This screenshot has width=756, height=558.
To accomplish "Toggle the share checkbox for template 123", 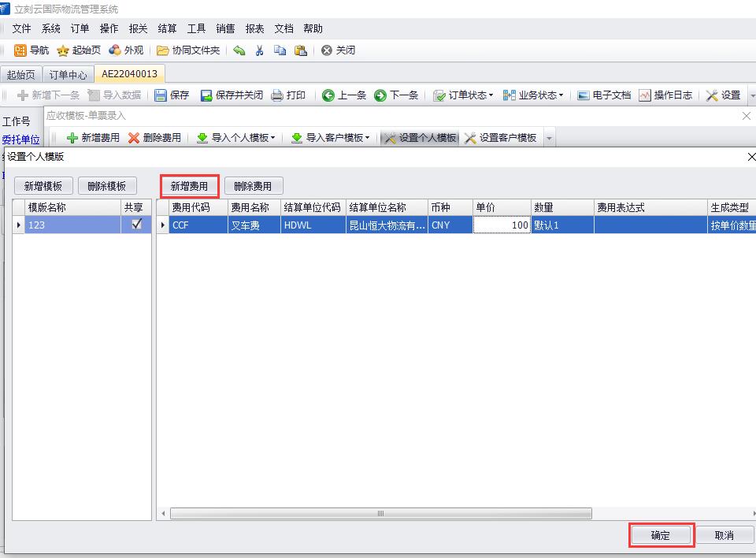I will pos(137,225).
